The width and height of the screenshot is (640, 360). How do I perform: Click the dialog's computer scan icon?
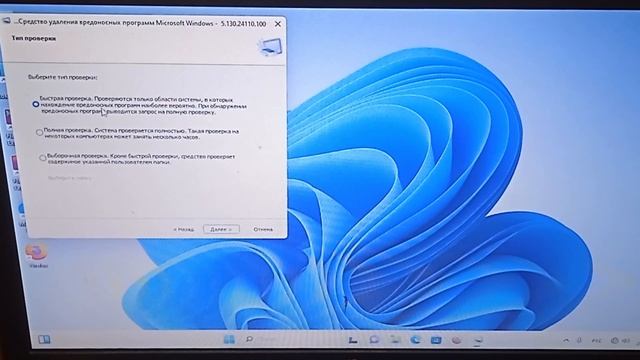click(x=270, y=47)
